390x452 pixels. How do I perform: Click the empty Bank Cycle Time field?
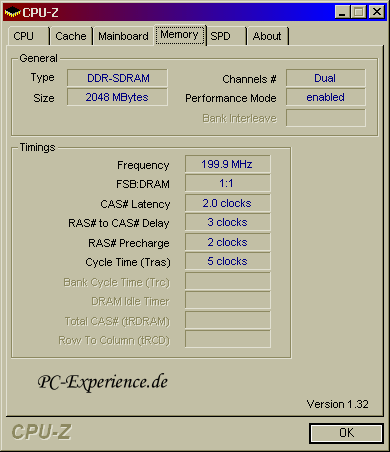click(x=228, y=281)
